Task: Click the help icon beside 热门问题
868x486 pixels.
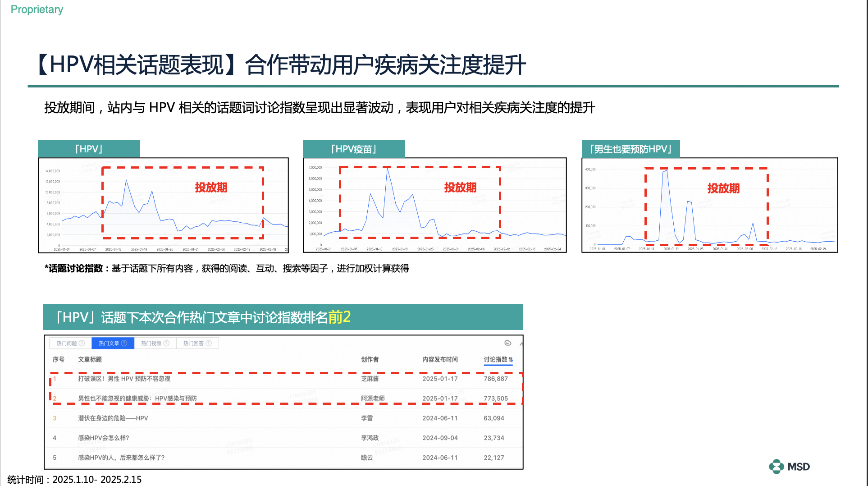Action: (82, 344)
